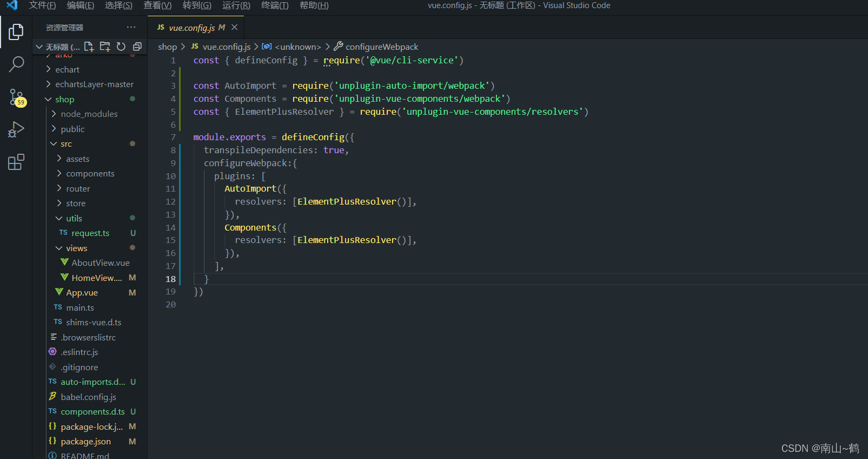Collapse the src folder
Image resolution: width=868 pixels, height=459 pixels.
(x=54, y=143)
